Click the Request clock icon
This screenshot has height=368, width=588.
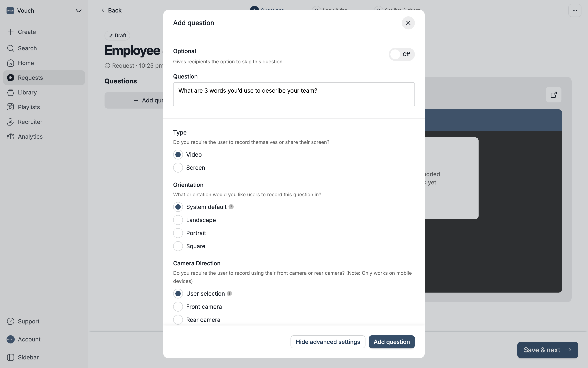point(107,66)
